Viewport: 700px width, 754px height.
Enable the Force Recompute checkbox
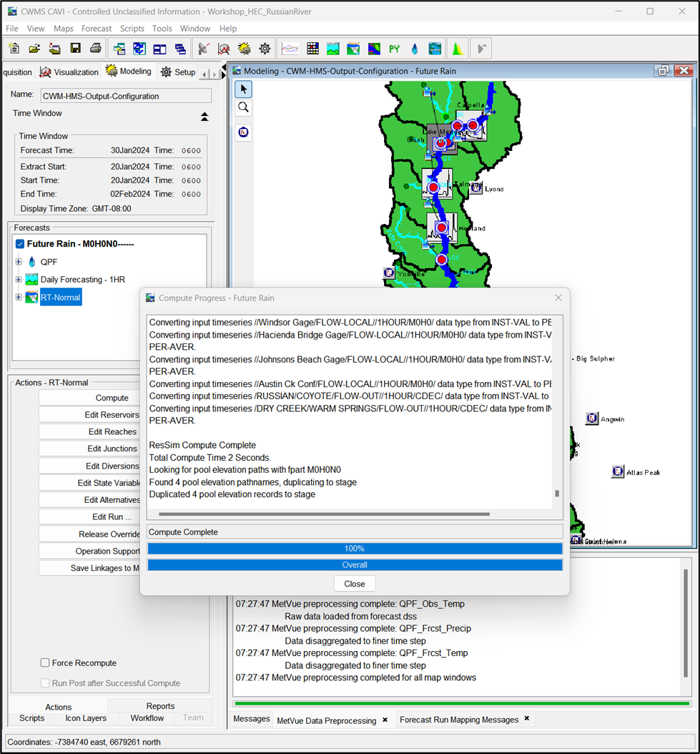click(45, 663)
